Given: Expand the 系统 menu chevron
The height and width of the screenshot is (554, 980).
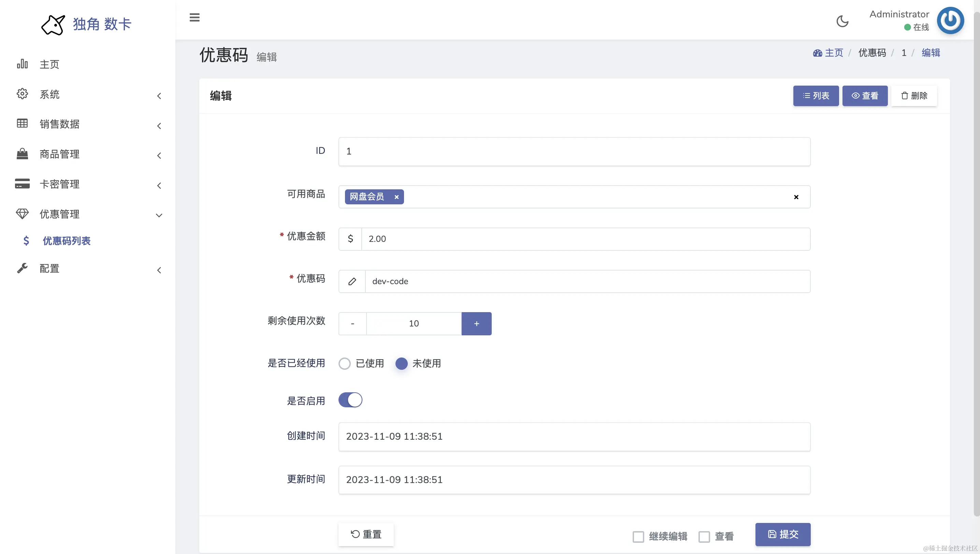Looking at the screenshot, I should [x=159, y=96].
